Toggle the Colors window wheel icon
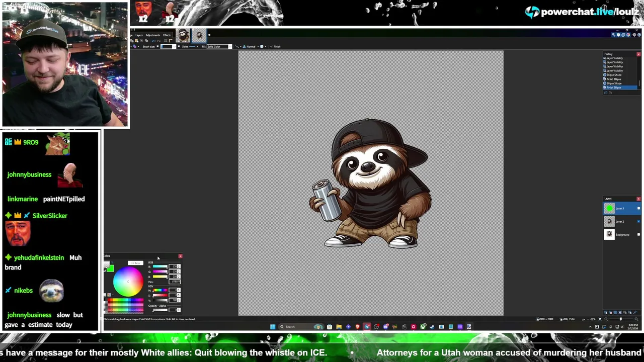 point(628,35)
